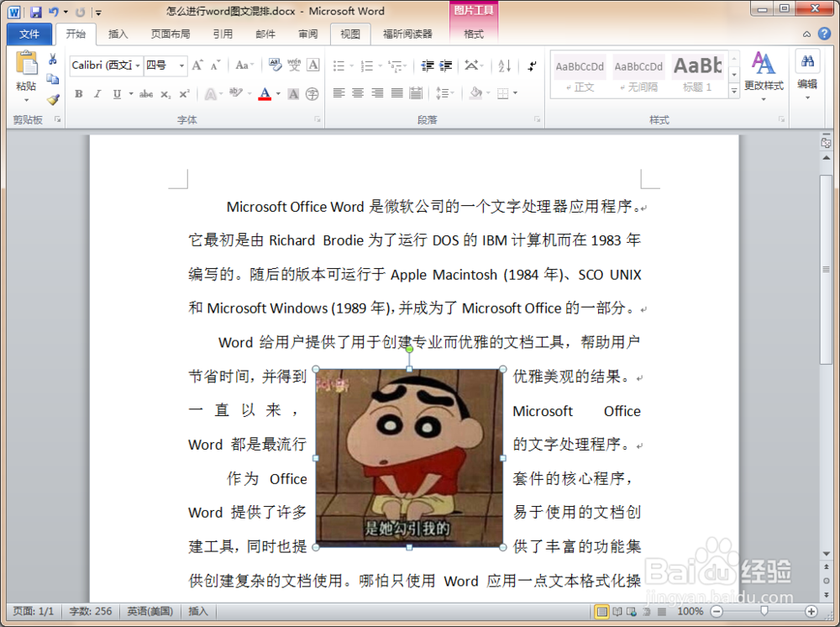Screen dimensions: 840x627
Task: Apply the Character Border icon
Action: tap(312, 66)
